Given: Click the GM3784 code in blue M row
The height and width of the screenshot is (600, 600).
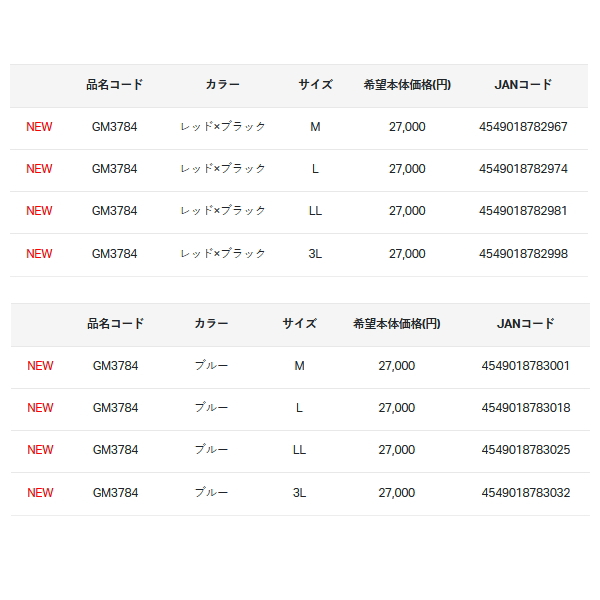Looking at the screenshot, I should (x=116, y=366).
